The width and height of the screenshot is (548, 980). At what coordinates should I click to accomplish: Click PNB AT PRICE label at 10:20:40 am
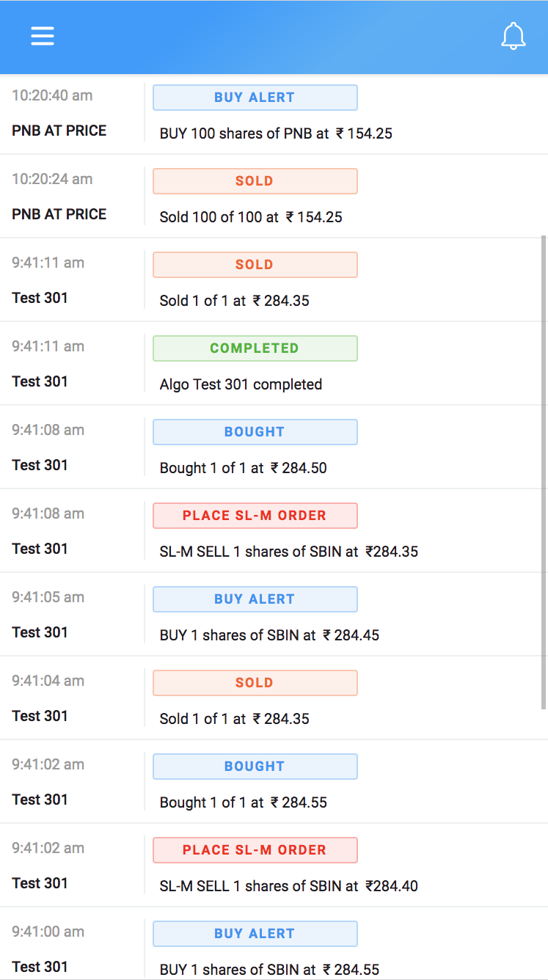coord(59,131)
